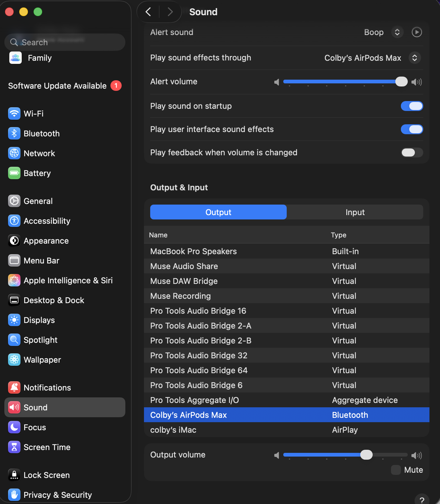Click the General gear icon
440x504 pixels.
pos(14,201)
